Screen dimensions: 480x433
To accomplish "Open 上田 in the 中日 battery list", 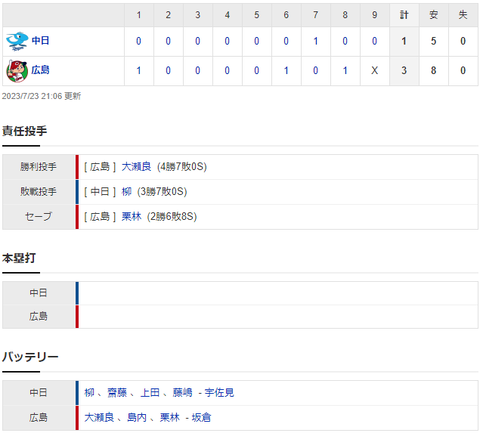I will pos(150,392).
